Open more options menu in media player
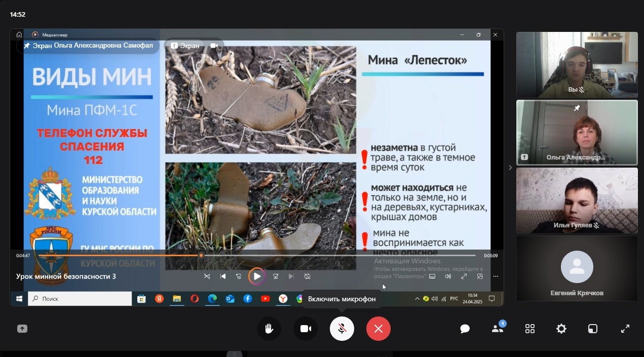The image size is (644, 357). coord(496,276)
